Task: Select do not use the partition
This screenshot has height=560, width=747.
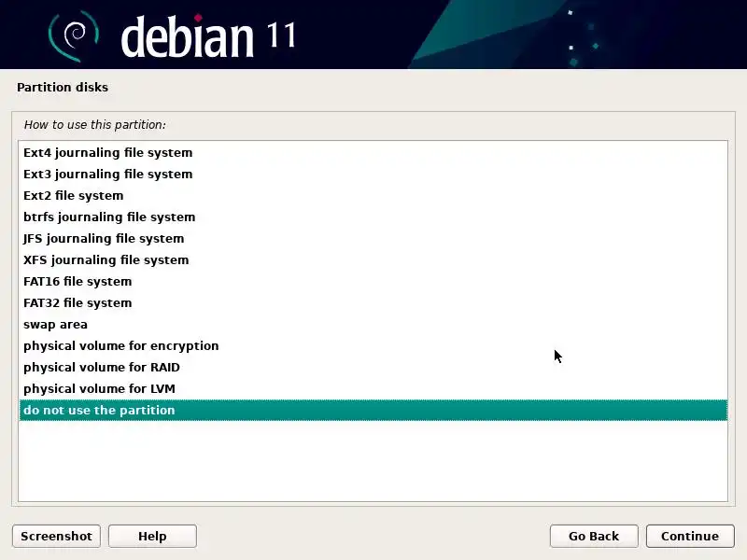Action: (x=373, y=410)
